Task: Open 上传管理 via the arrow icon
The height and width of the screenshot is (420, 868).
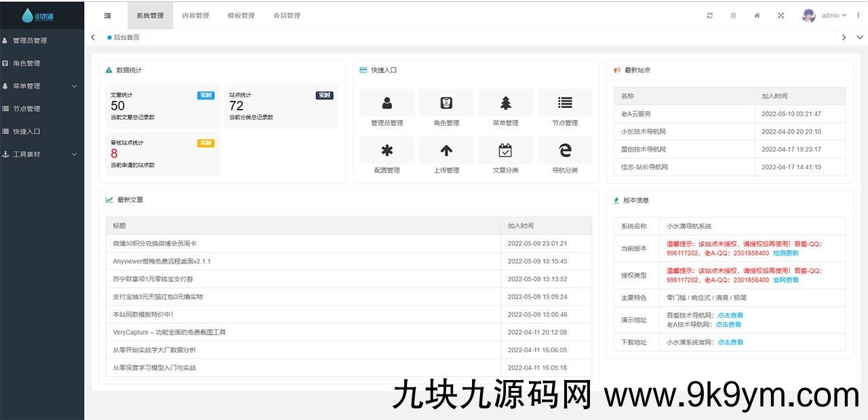Action: [446, 150]
